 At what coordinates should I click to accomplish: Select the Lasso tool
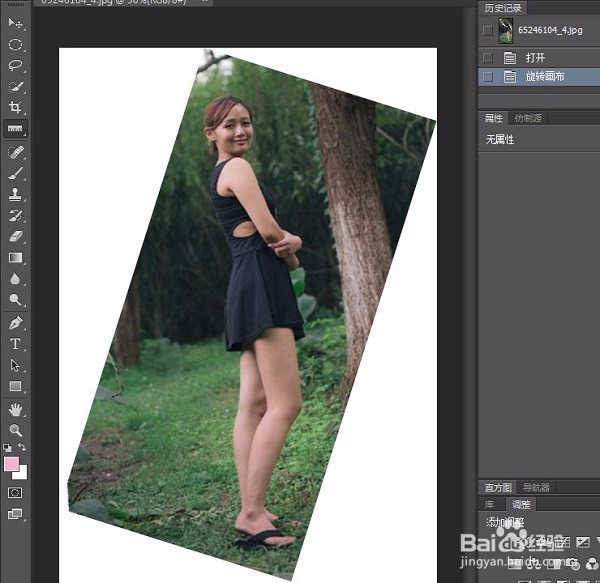tap(15, 65)
